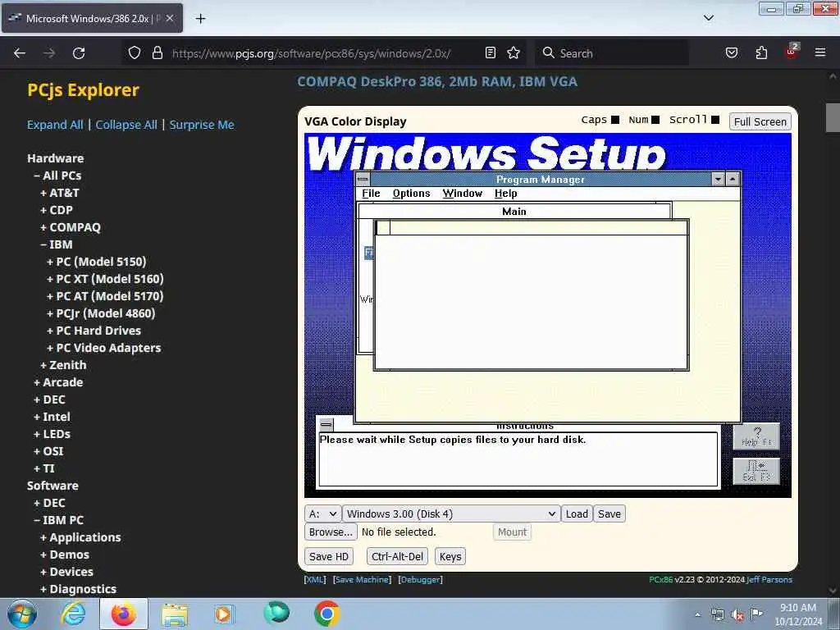
Task: Click the Exit F3 button in Setup
Action: pos(756,471)
